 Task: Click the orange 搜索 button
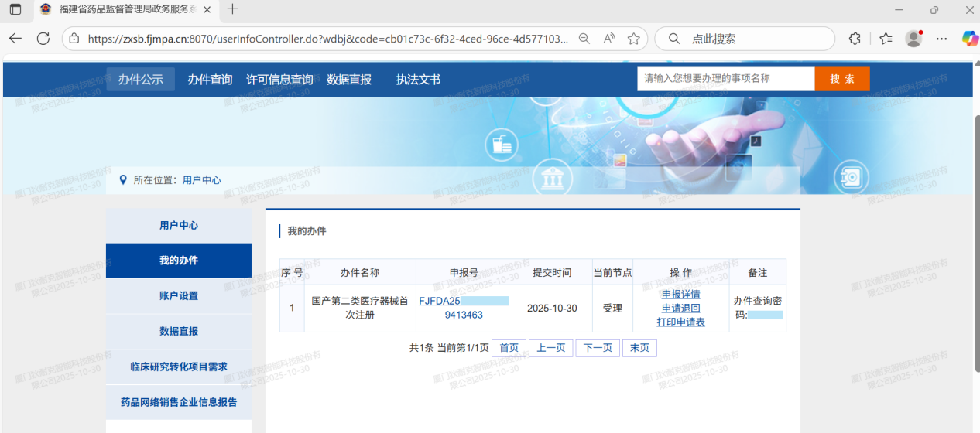(x=841, y=79)
